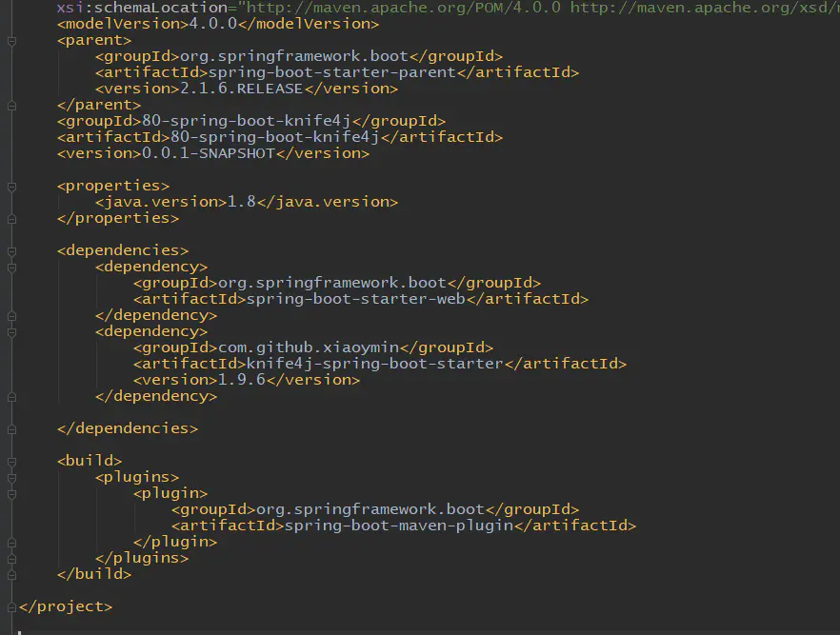Click the artifactId value 80-spring-boot-knife4j
Viewport: 840px width, 635px height.
click(x=274, y=137)
